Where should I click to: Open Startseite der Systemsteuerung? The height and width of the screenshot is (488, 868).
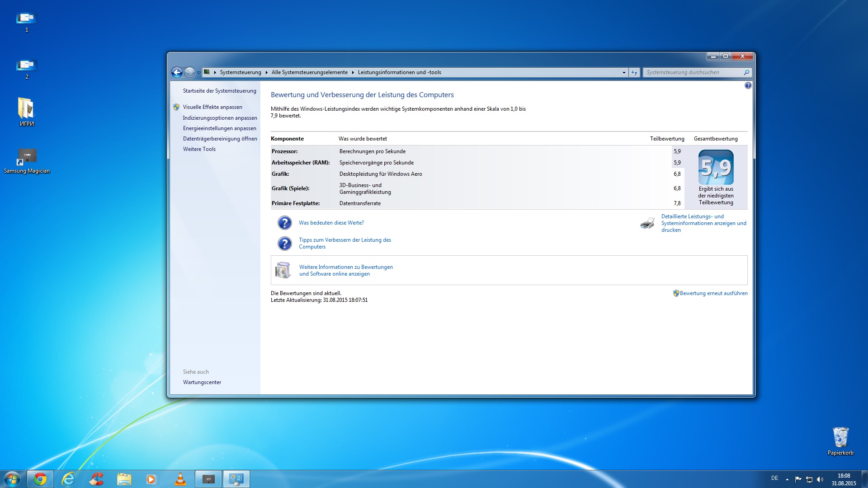click(x=220, y=91)
